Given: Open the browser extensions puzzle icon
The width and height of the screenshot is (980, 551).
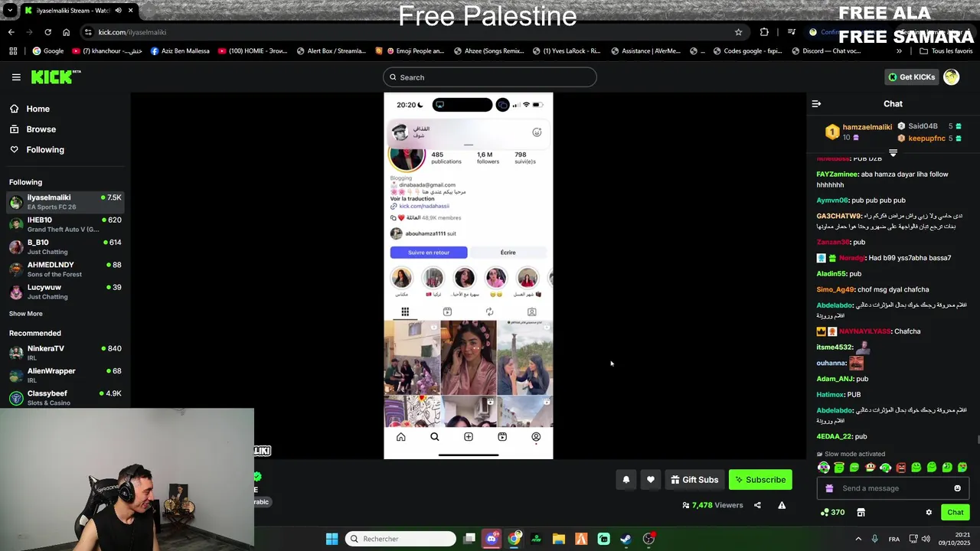Looking at the screenshot, I should click(x=764, y=32).
